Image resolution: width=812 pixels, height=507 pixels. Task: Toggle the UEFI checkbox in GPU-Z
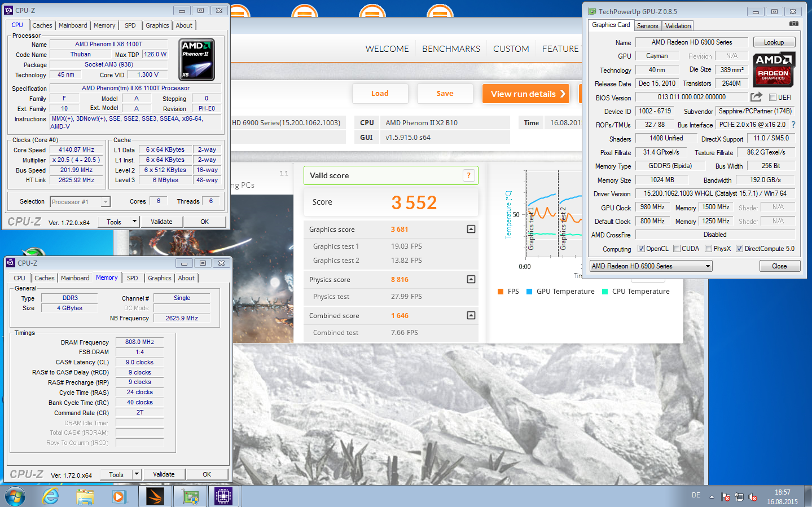coord(773,98)
